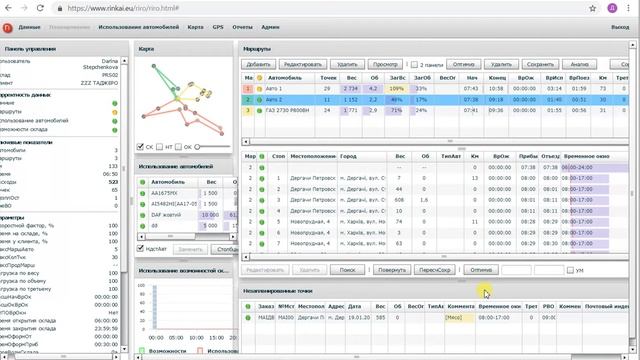
Task: Click the yellow status icon of the Авто 1 route
Action: click(x=259, y=89)
